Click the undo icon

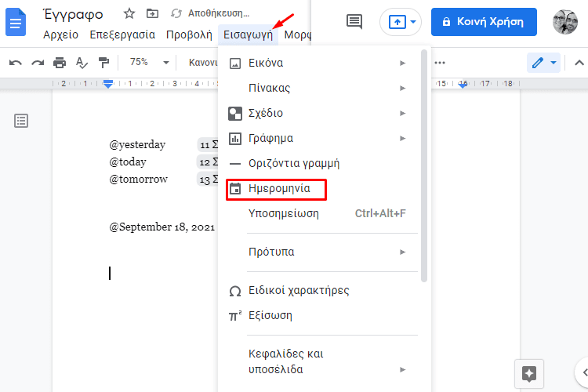(16, 63)
